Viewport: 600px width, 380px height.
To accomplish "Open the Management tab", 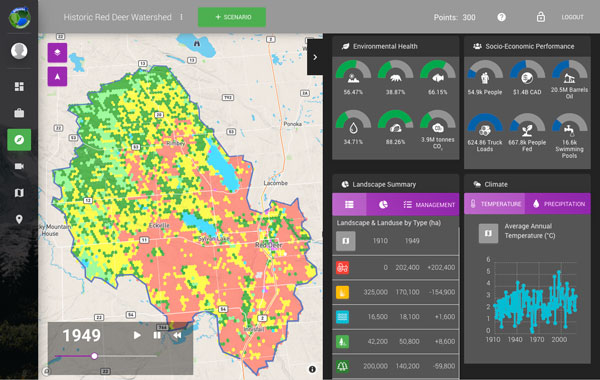I will tap(429, 205).
